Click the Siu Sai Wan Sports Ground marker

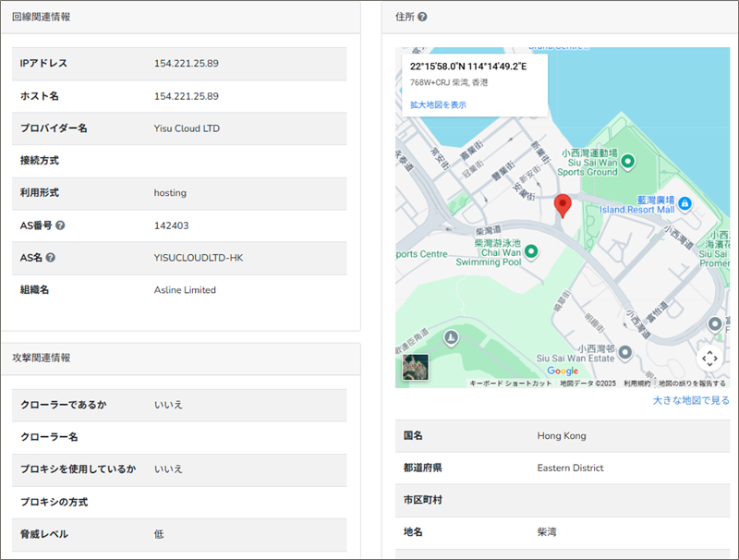pyautogui.click(x=627, y=163)
